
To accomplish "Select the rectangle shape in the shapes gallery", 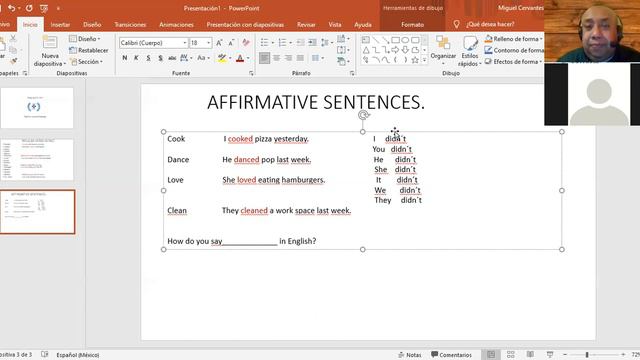I will [395, 40].
